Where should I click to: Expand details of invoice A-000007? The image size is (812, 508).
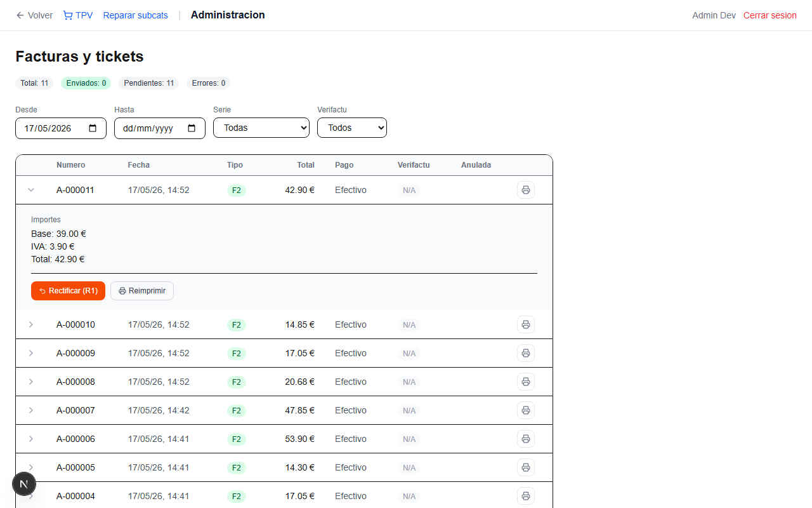click(x=31, y=410)
